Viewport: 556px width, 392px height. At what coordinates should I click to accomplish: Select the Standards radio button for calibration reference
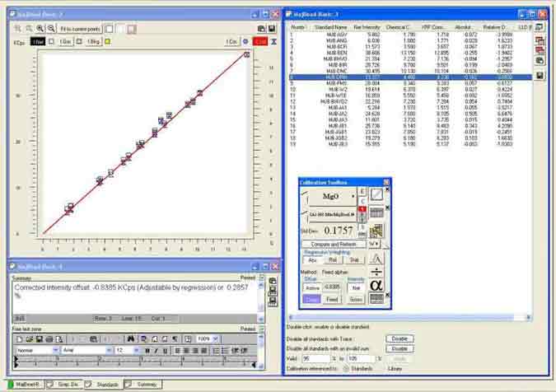click(345, 367)
